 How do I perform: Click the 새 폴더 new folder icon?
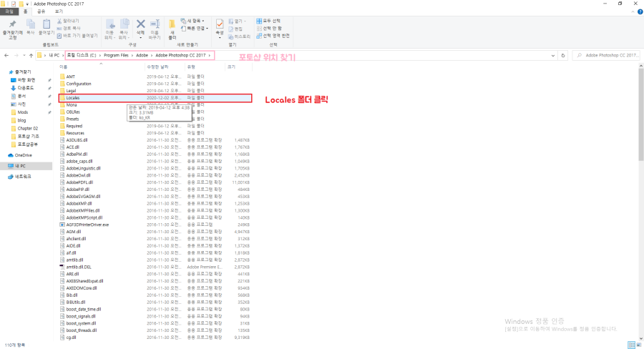tap(172, 24)
